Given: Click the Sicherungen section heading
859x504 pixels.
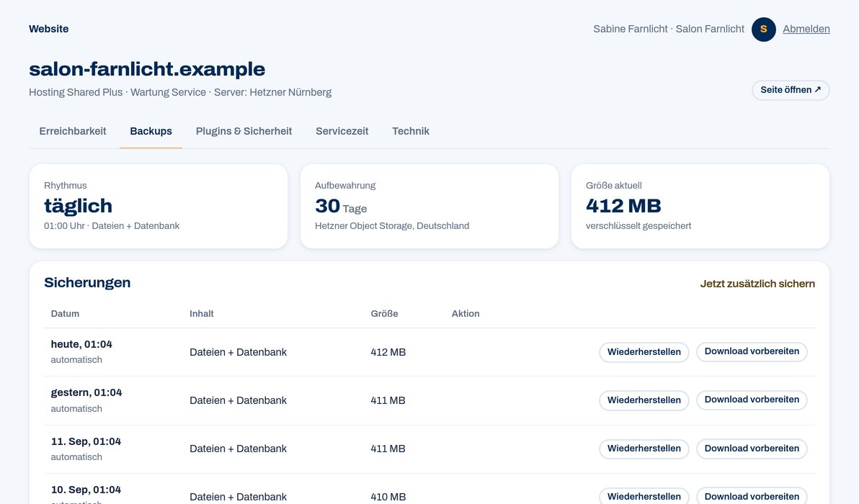Looking at the screenshot, I should [x=87, y=282].
